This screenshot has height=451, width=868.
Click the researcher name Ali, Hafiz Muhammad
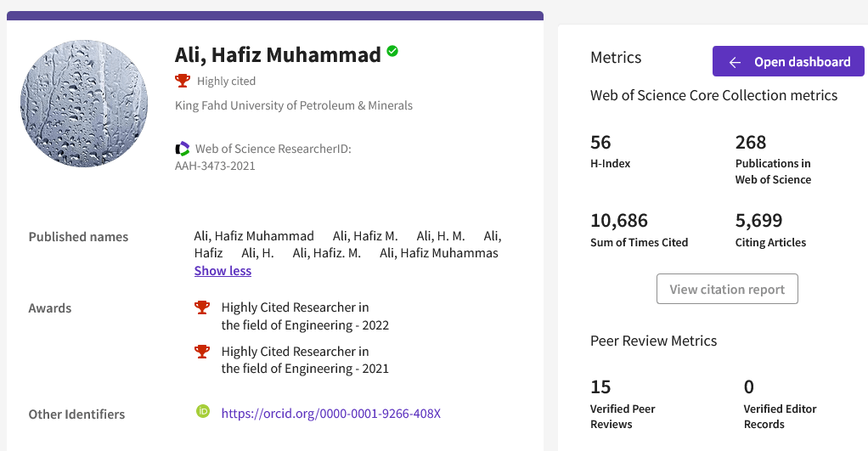coord(278,55)
